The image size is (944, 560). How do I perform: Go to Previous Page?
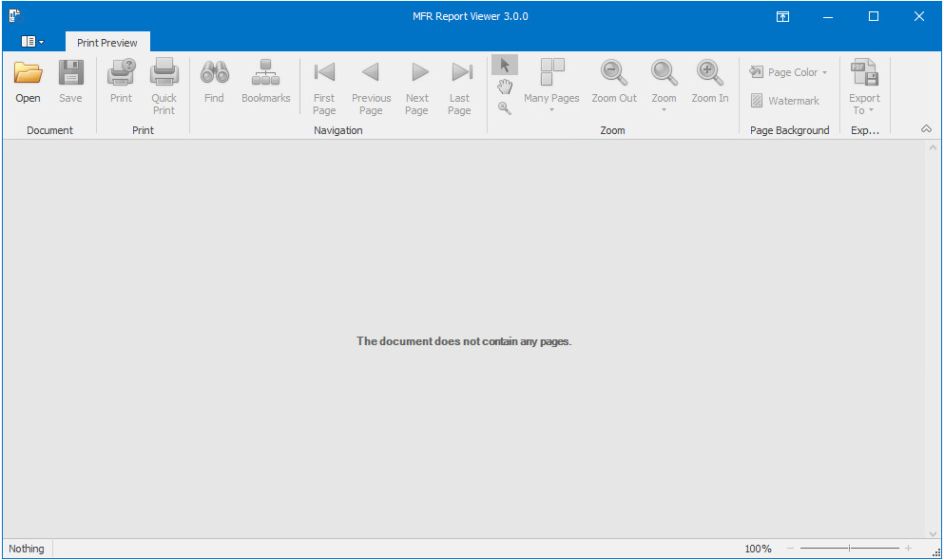371,87
